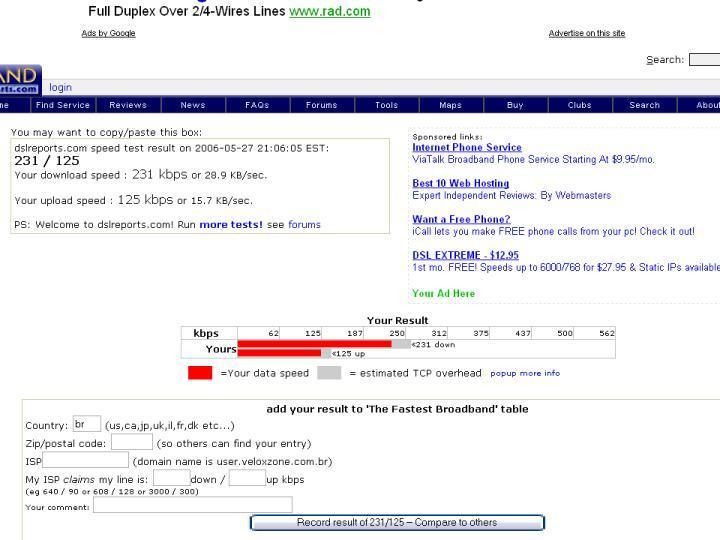Open the www.rad.com ad link
The height and width of the screenshot is (540, 720).
click(x=329, y=12)
